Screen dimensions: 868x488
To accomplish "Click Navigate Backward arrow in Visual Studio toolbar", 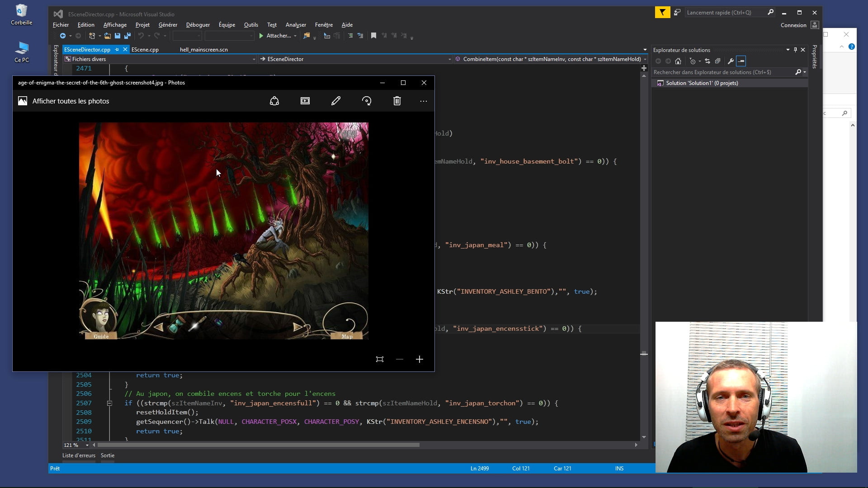I will pos(63,36).
